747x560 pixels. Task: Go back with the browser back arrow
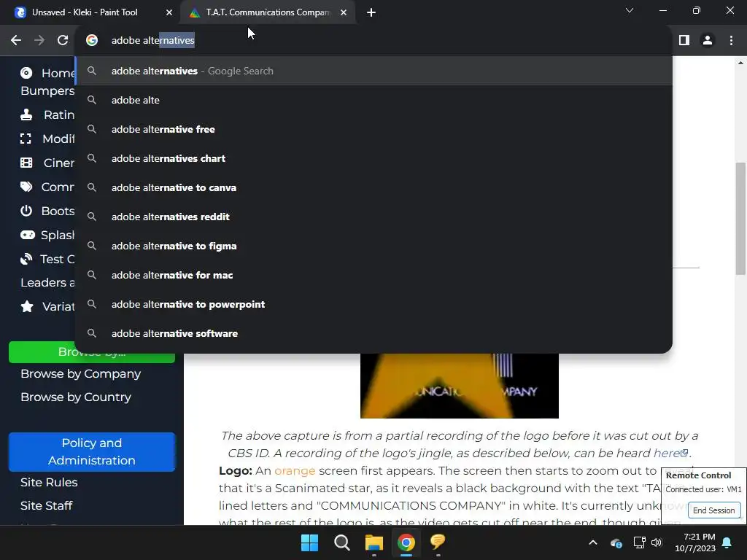pos(16,41)
